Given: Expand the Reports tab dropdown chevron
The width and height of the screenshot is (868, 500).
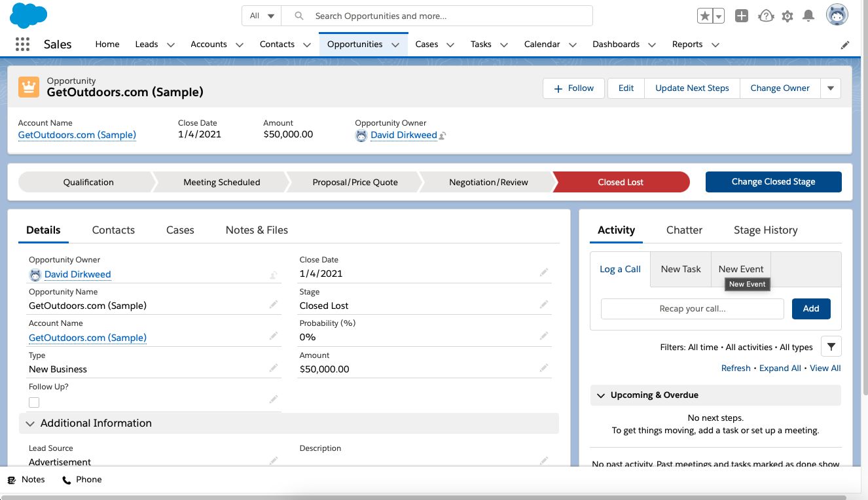Looking at the screenshot, I should [x=715, y=45].
